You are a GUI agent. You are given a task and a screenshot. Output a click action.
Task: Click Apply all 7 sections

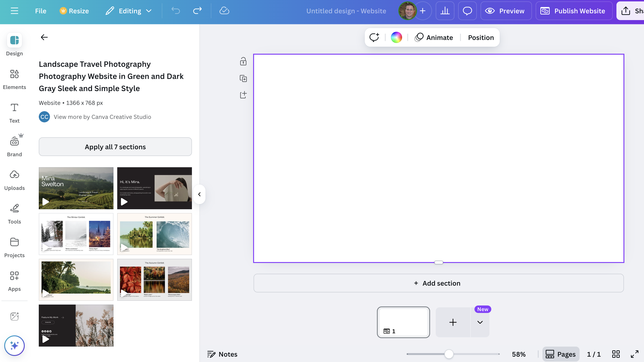pyautogui.click(x=115, y=147)
